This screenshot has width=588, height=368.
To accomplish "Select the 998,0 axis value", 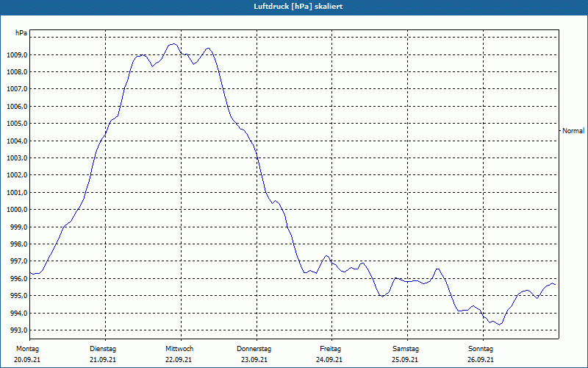I will coord(18,244).
